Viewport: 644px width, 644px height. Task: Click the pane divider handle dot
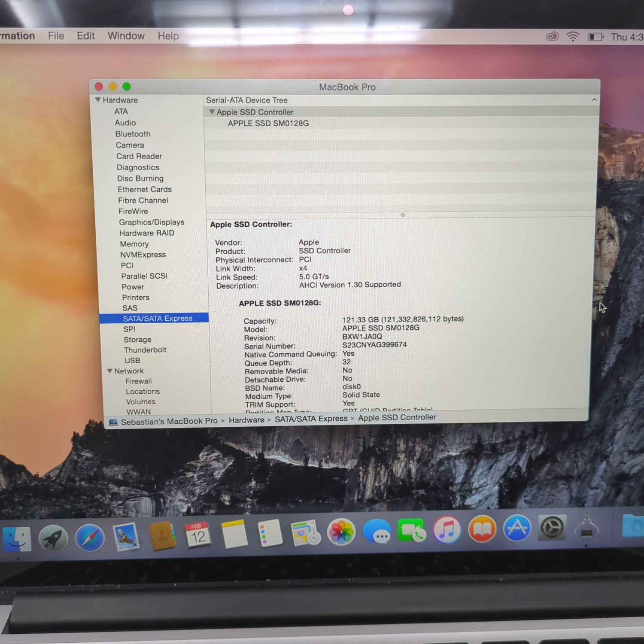click(x=402, y=215)
